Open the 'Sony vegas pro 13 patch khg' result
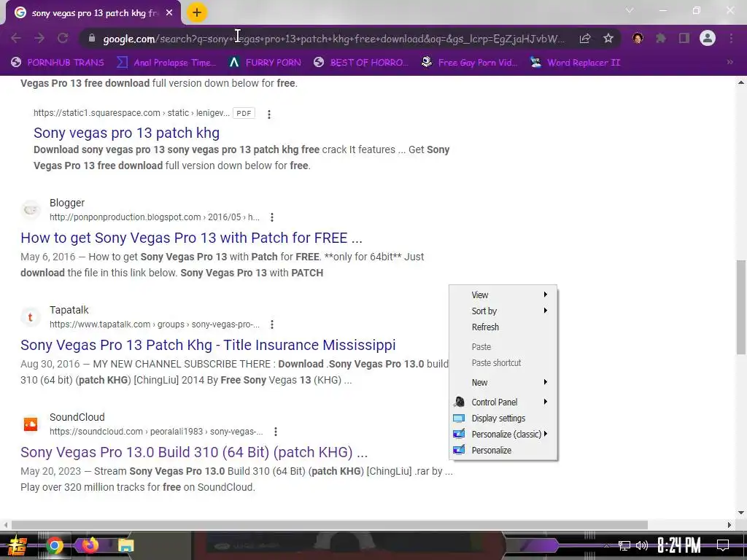The height and width of the screenshot is (560, 747). tap(126, 133)
